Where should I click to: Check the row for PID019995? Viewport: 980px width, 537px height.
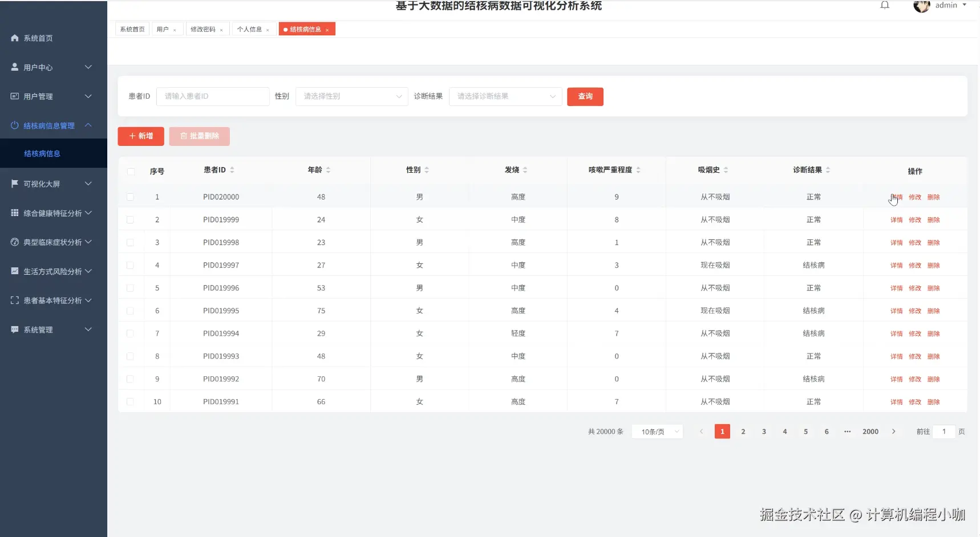point(130,311)
